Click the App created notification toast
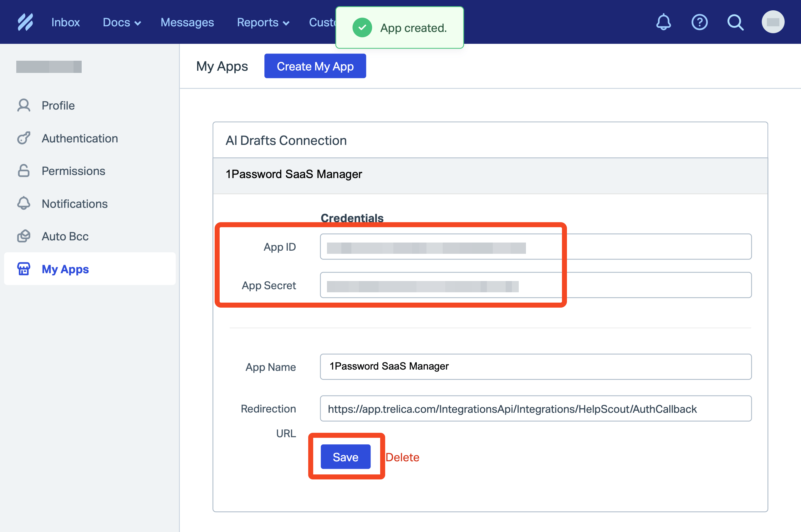The image size is (801, 532). (x=399, y=28)
